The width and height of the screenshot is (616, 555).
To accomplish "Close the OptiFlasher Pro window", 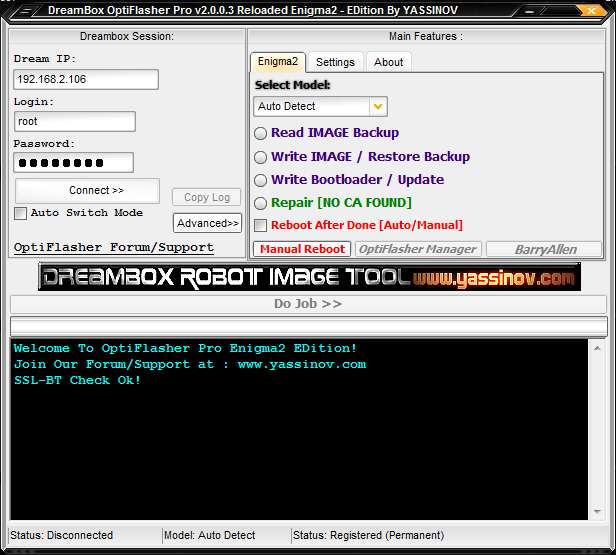I will [x=590, y=11].
